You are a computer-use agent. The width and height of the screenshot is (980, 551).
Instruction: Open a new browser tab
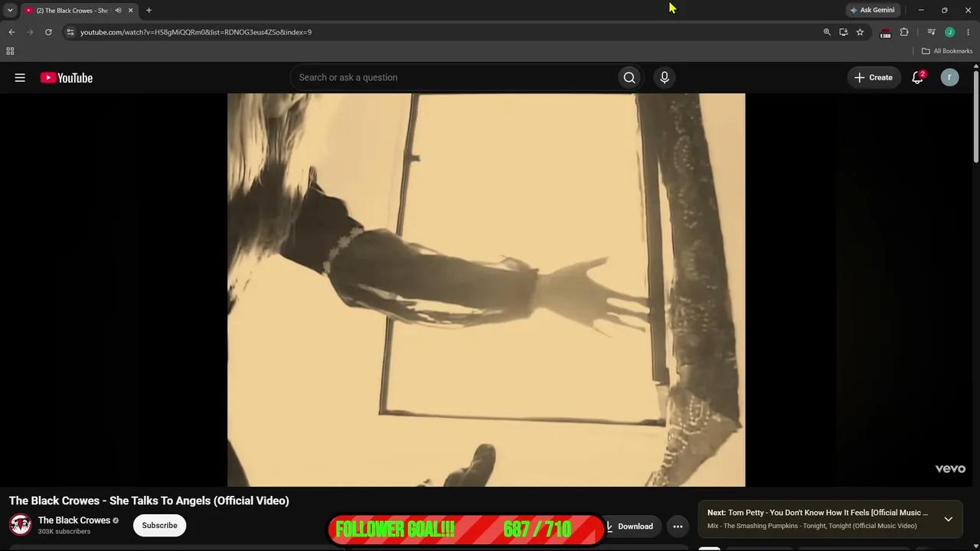149,11
